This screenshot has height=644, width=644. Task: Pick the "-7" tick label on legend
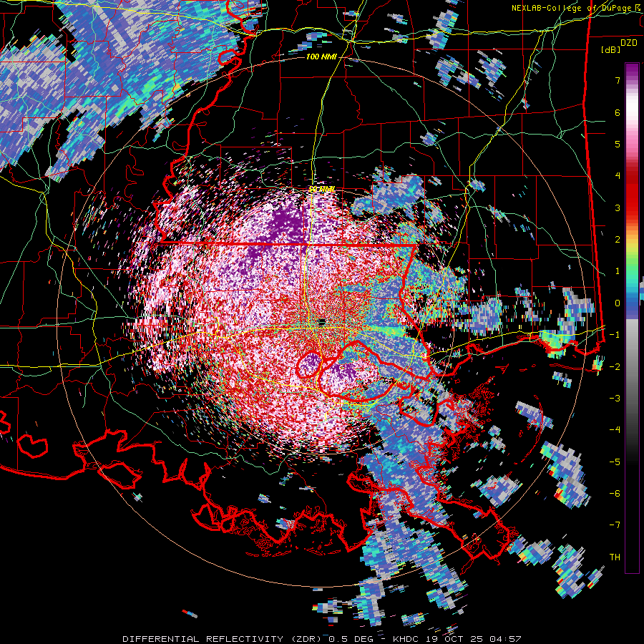(615, 525)
